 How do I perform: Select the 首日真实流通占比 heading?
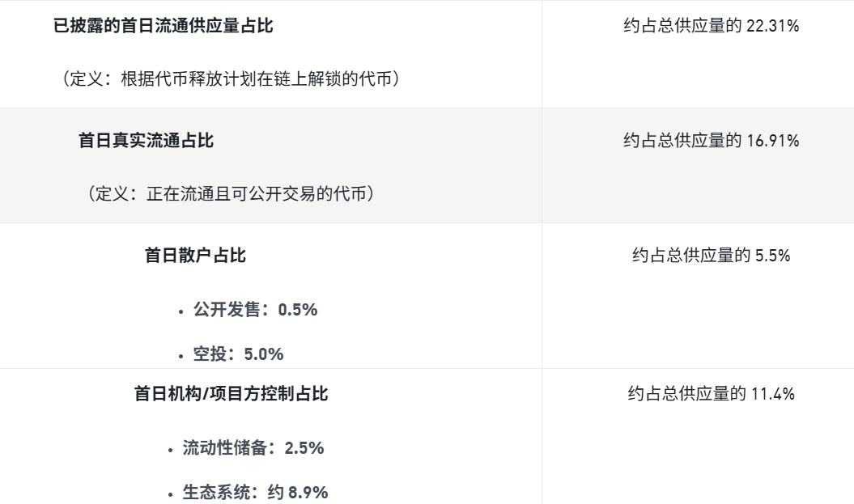click(x=146, y=141)
